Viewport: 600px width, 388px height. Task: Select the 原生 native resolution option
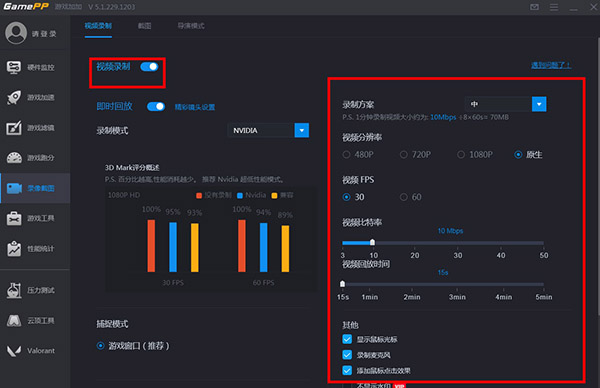pyautogui.click(x=528, y=155)
